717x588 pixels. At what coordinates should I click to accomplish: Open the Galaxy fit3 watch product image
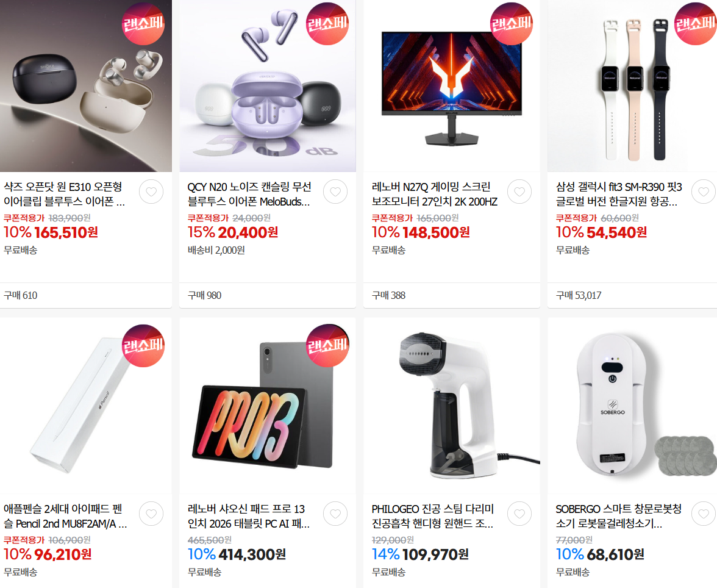click(632, 86)
